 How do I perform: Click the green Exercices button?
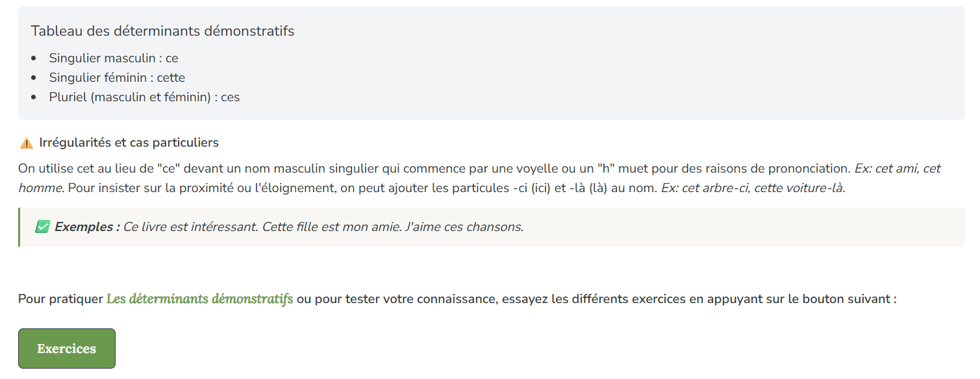[x=66, y=348]
